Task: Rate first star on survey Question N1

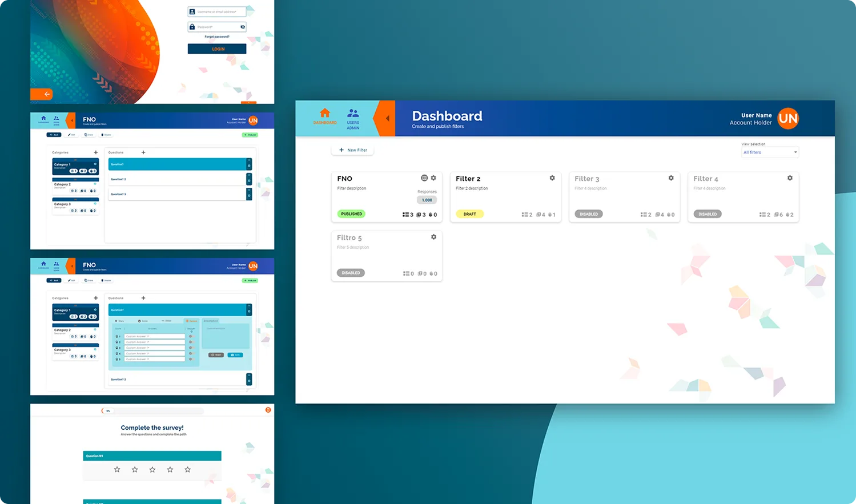Action: click(117, 470)
